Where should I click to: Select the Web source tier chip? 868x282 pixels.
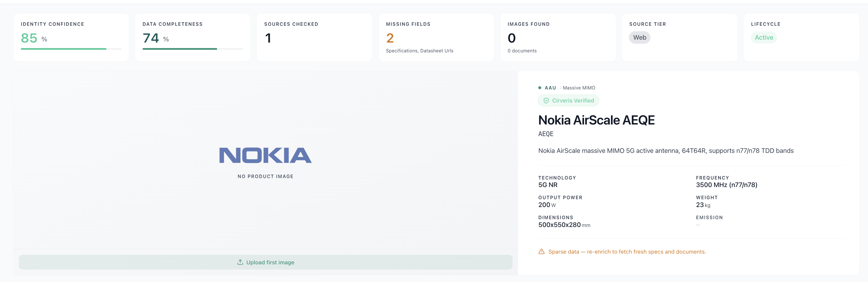(x=639, y=37)
